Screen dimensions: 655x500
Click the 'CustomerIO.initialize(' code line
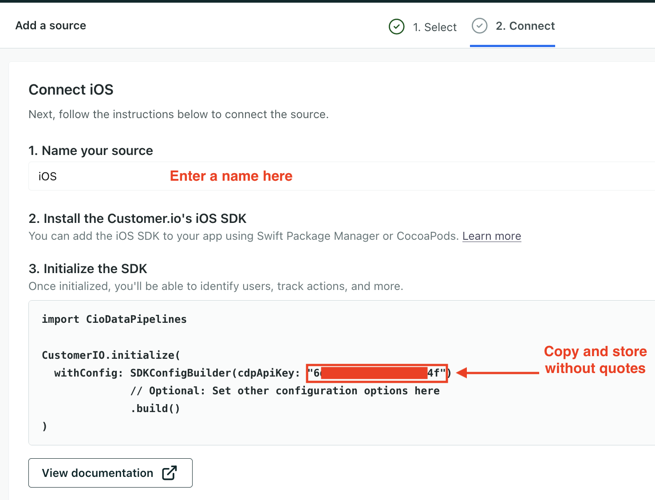coord(111,355)
